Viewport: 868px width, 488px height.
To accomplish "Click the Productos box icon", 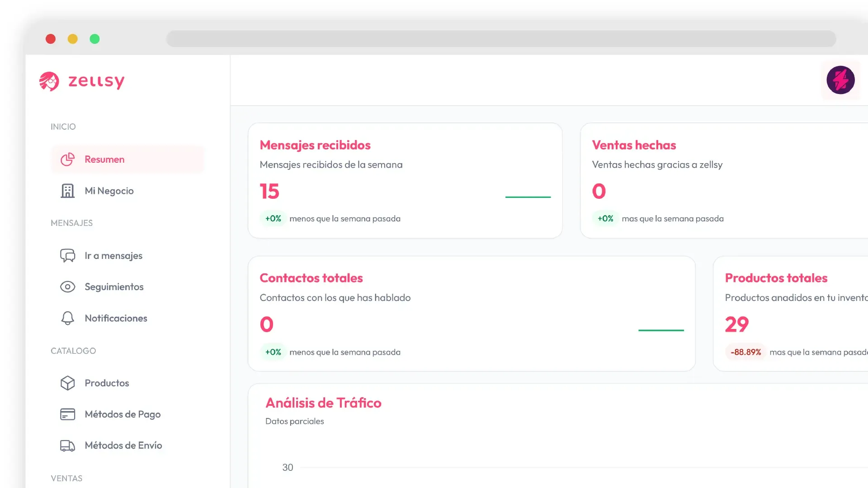I will point(67,383).
